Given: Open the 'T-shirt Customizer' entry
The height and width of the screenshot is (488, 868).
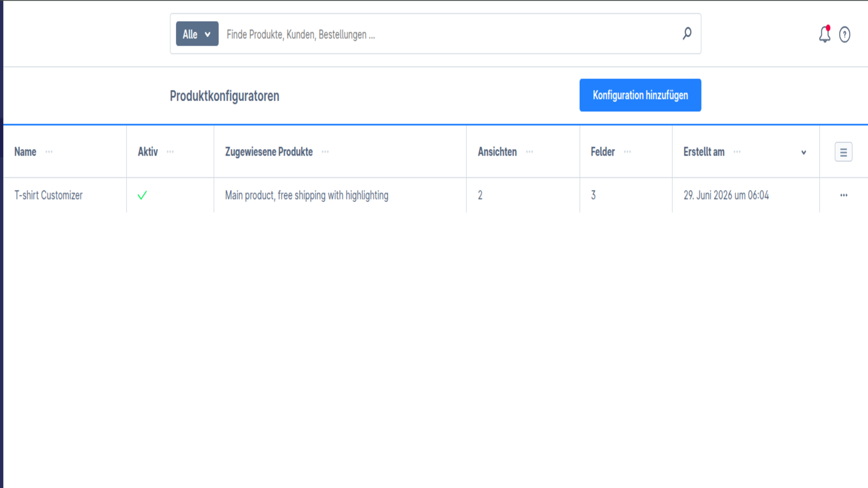Looking at the screenshot, I should pyautogui.click(x=48, y=195).
